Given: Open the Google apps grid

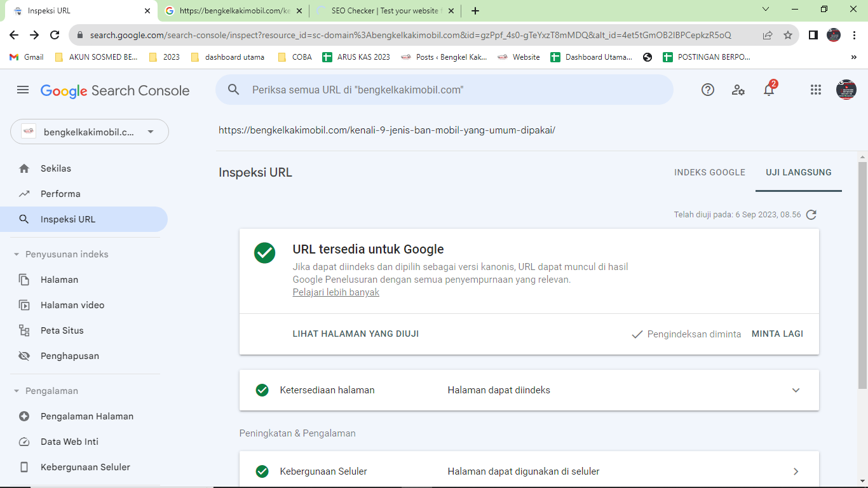Looking at the screenshot, I should click(x=816, y=90).
